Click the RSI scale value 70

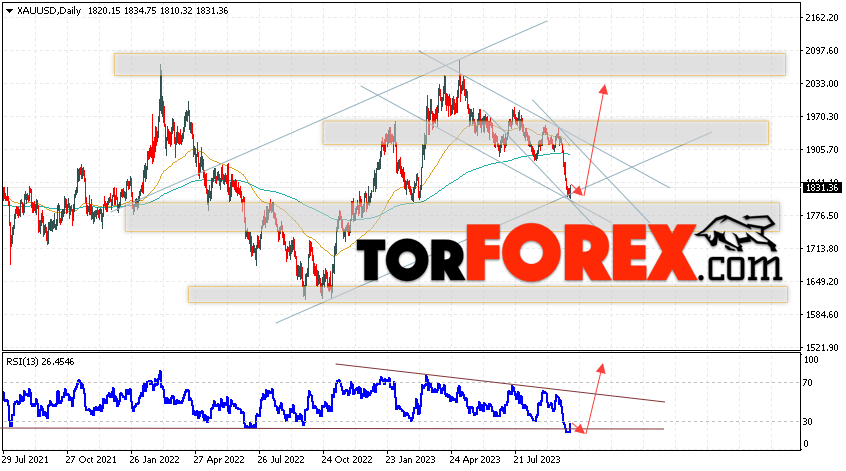click(808, 383)
